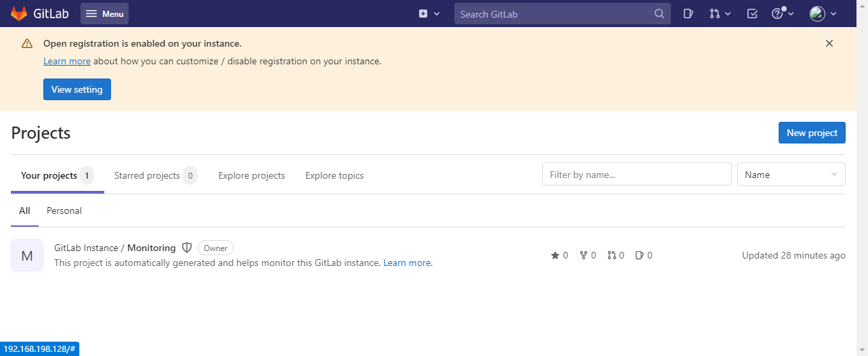Image resolution: width=868 pixels, height=356 pixels.
Task: Click the vertical scrollbar on the right
Action: pyautogui.click(x=862, y=178)
